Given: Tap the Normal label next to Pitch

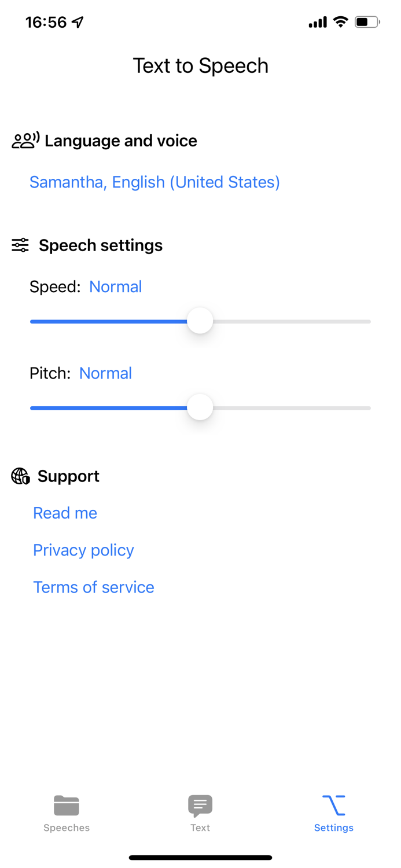Looking at the screenshot, I should (105, 373).
